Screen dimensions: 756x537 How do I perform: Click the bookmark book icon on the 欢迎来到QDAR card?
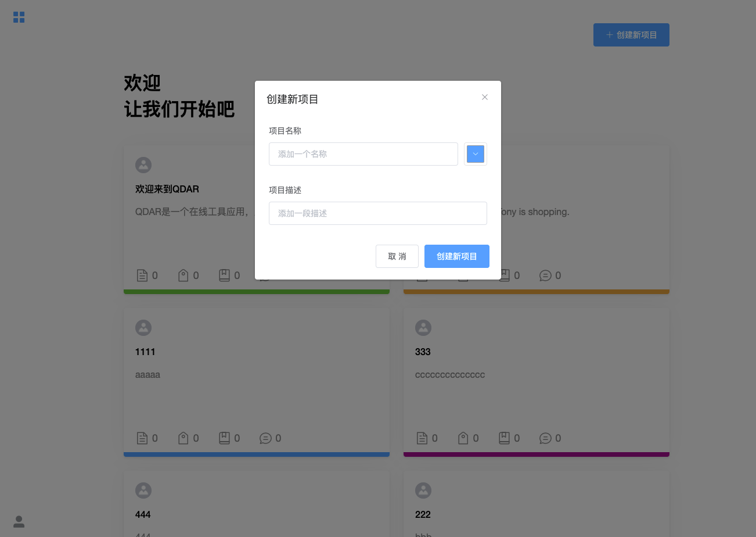(x=224, y=275)
